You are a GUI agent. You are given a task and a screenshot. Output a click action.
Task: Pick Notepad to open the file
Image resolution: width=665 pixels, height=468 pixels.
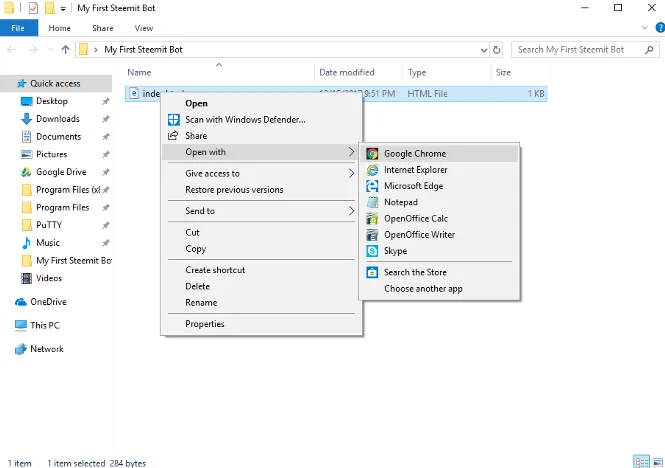[400, 202]
